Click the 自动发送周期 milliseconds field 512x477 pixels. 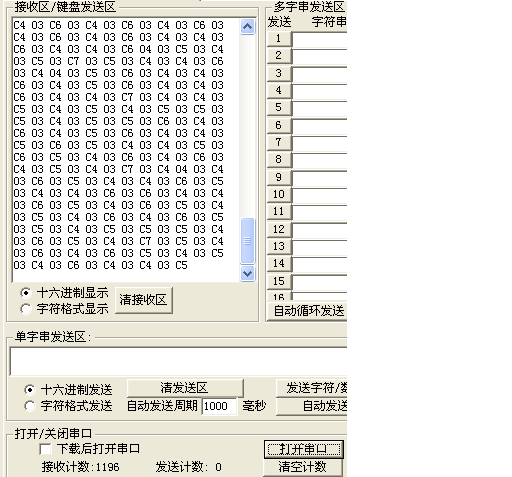[x=219, y=406]
